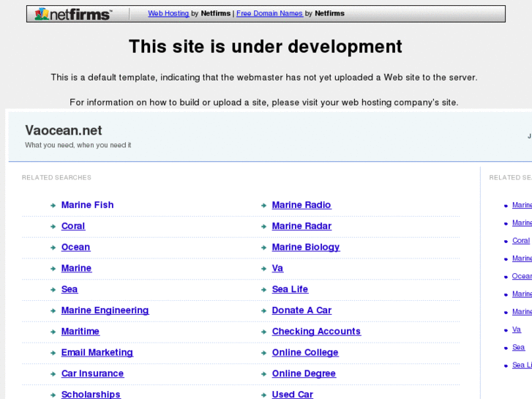Screen dimensions: 532x399
Task: Click the 'This site is under development' heading
Action: (x=266, y=47)
